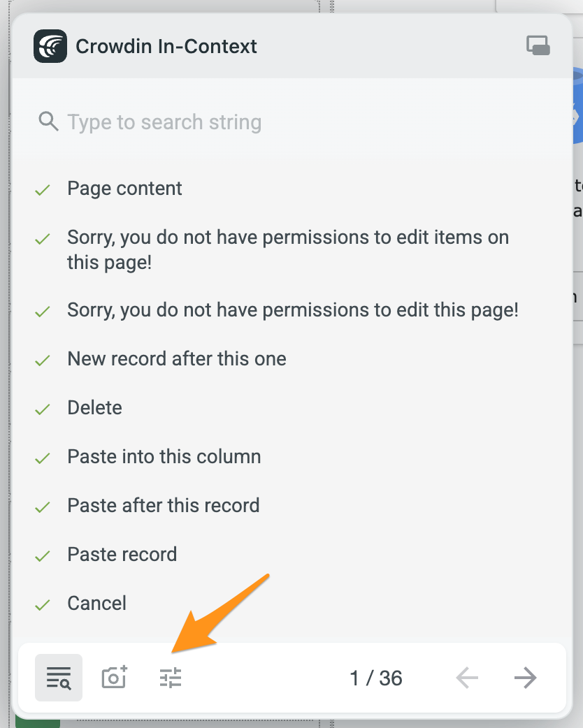Viewport: 583px width, 728px height.
Task: Select "Paste after this record" string
Action: tap(164, 506)
